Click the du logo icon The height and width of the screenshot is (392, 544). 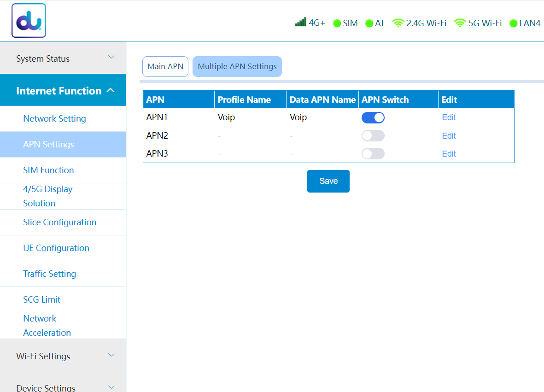[29, 21]
